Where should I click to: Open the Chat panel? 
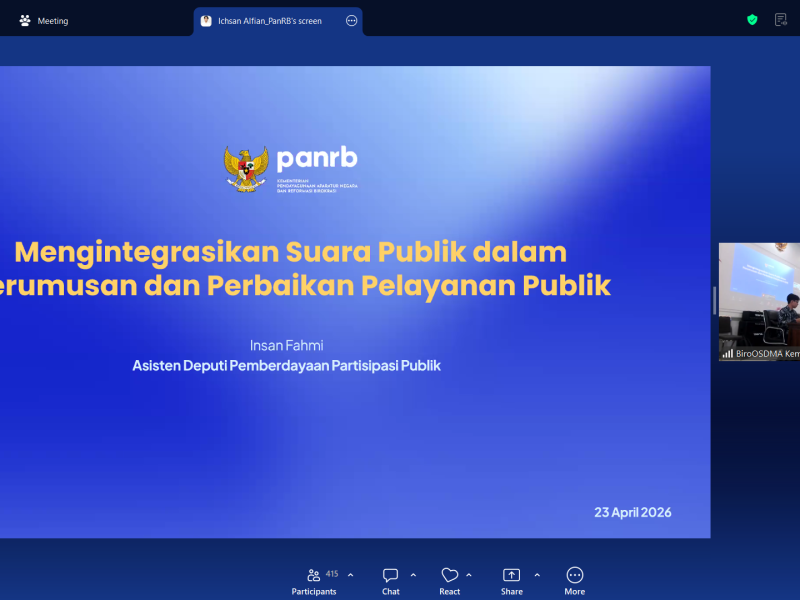pos(390,575)
